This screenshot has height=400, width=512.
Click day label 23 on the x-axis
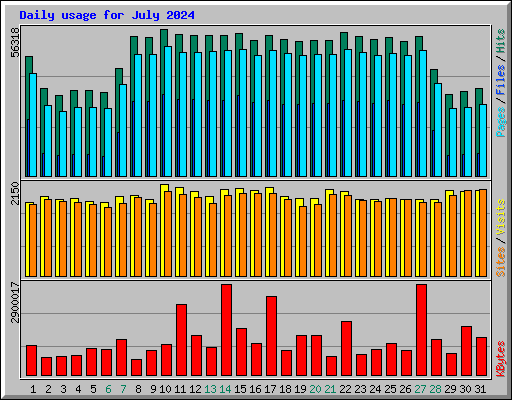click(360, 389)
